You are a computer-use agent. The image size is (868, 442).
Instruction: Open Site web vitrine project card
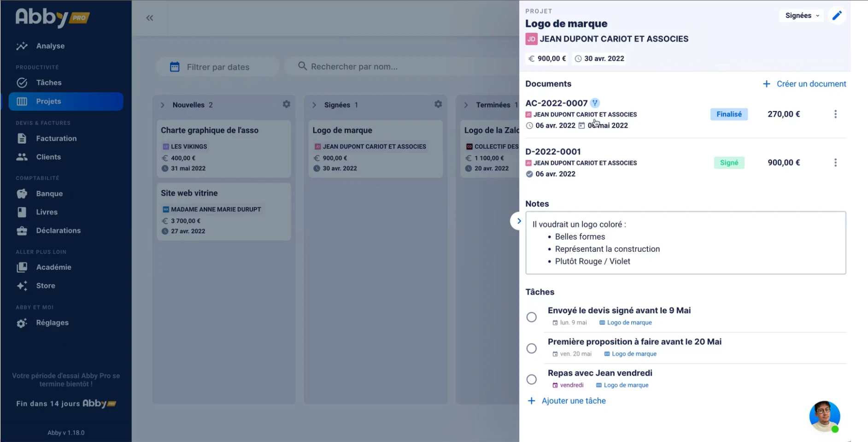click(224, 212)
